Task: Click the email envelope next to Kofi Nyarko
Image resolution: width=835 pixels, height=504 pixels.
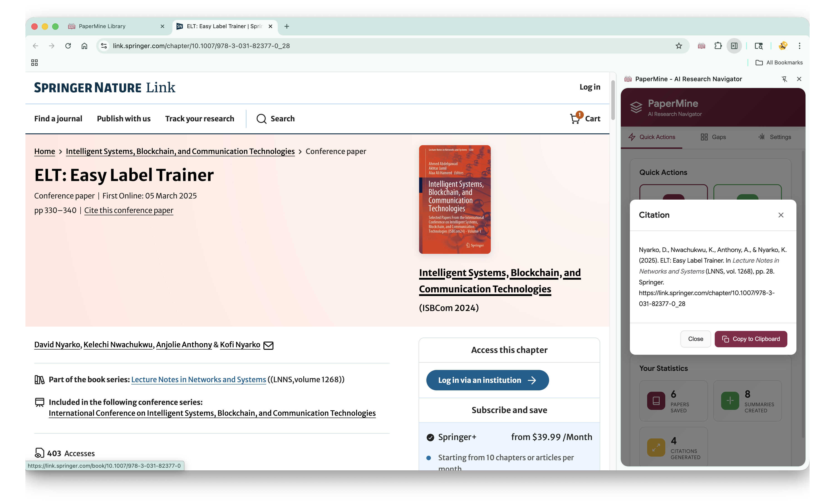Action: pos(268,345)
